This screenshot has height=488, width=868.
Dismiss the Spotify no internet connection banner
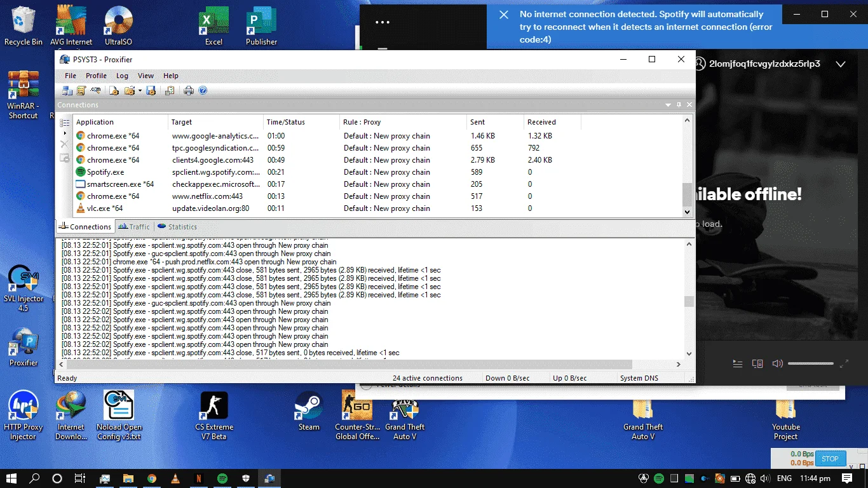click(504, 15)
